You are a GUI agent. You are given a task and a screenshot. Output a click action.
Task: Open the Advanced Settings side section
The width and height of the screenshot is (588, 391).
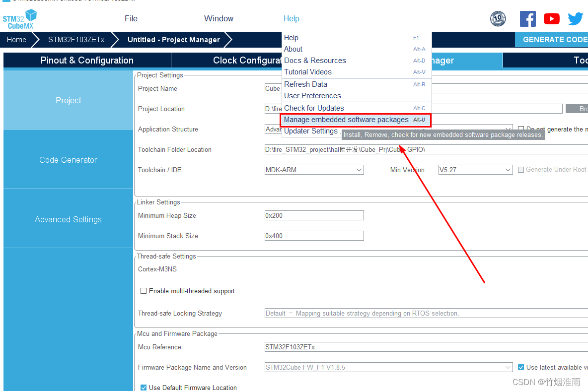tap(68, 219)
